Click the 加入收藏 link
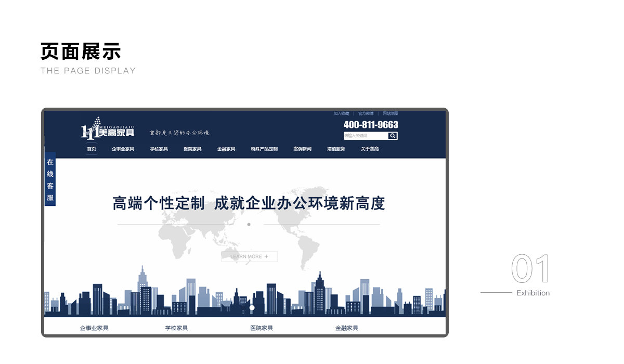The image size is (624, 364). tap(341, 113)
